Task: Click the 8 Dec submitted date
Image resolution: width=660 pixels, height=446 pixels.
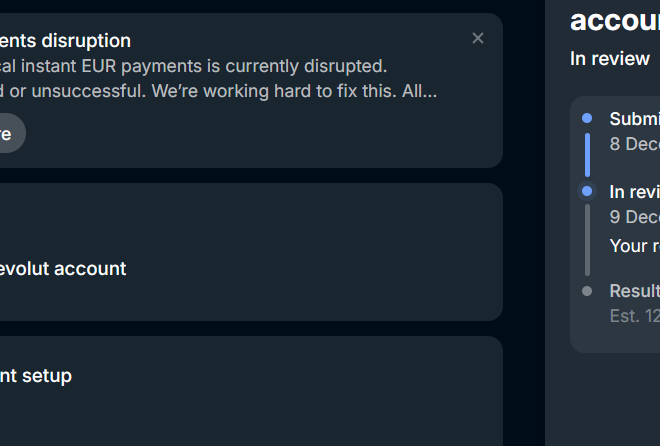Action: click(x=634, y=144)
